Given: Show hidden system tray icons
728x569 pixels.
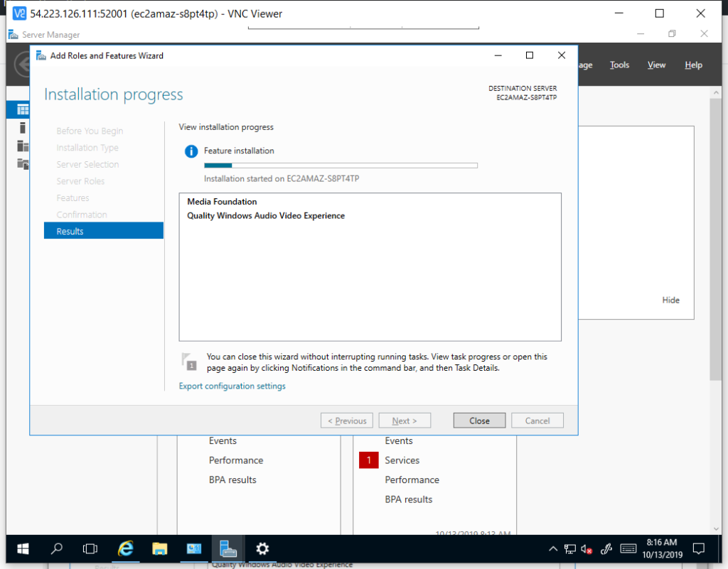Looking at the screenshot, I should [x=553, y=549].
